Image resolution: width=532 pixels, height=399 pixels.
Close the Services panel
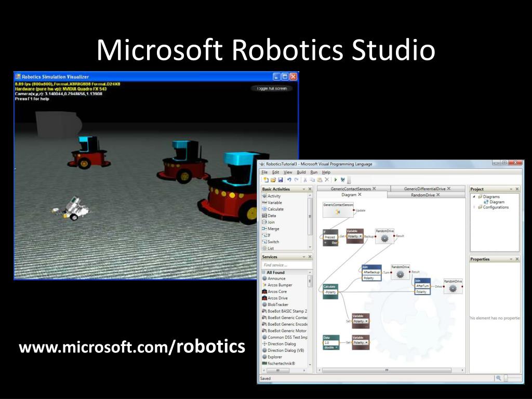click(310, 257)
